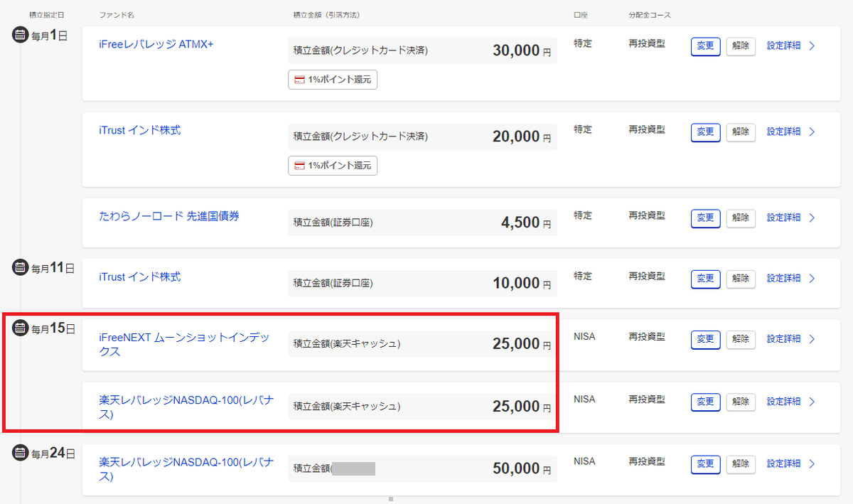Click the 毎月11日 date label
The image size is (853, 504).
pyautogui.click(x=53, y=268)
